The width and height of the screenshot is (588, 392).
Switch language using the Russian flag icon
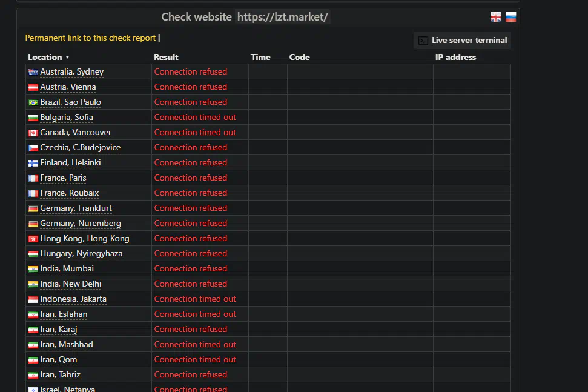click(x=510, y=17)
